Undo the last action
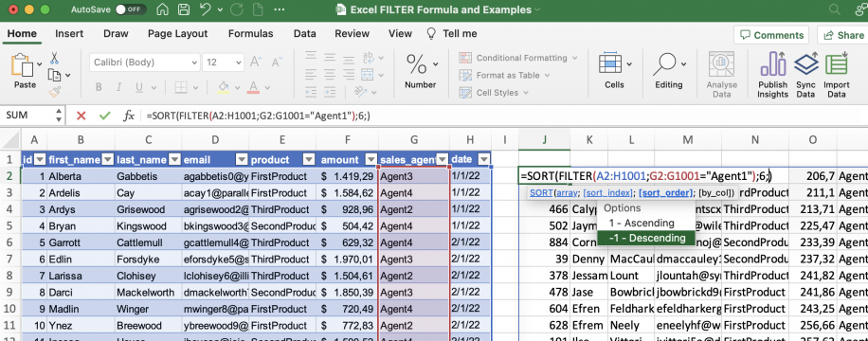Image resolution: width=868 pixels, height=341 pixels. [205, 9]
